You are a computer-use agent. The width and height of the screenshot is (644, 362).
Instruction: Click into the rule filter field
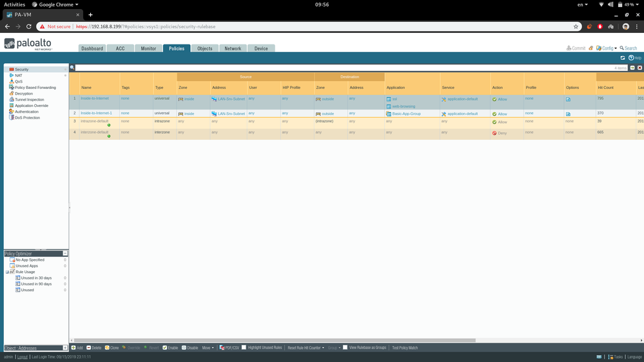pyautogui.click(x=351, y=68)
